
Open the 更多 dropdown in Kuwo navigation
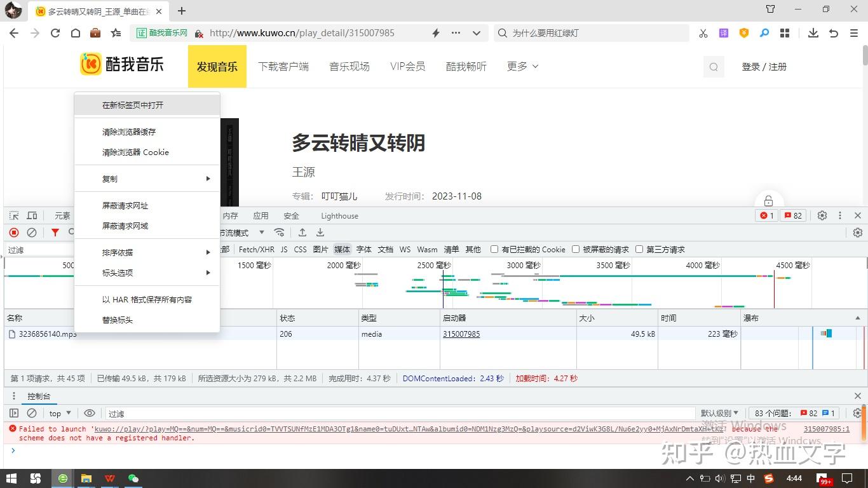pos(522,66)
